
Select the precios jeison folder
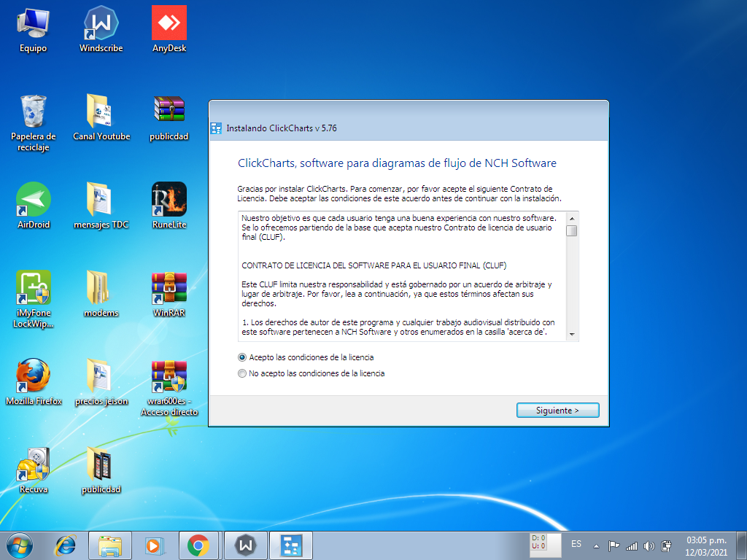point(101,382)
